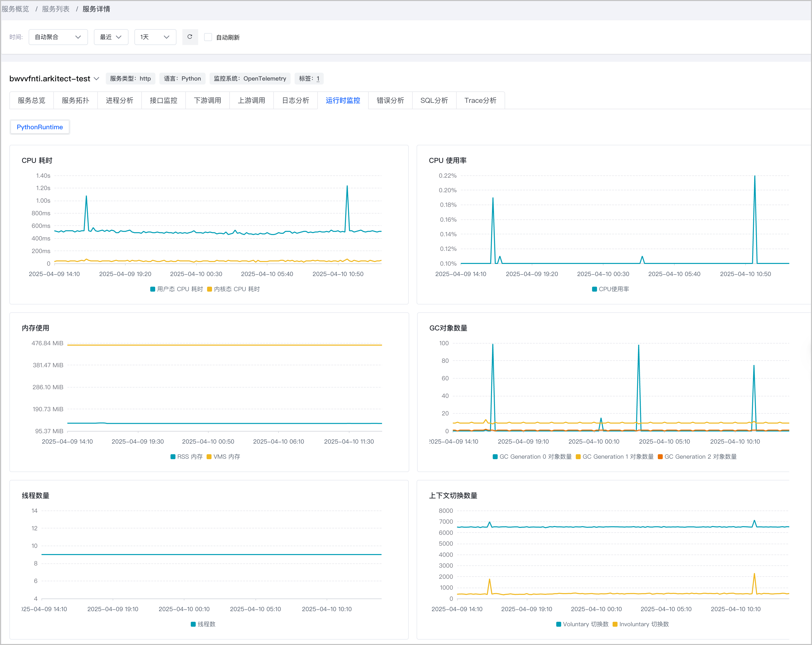
Task: Enable the 自动刷新 checkbox
Action: 208,37
